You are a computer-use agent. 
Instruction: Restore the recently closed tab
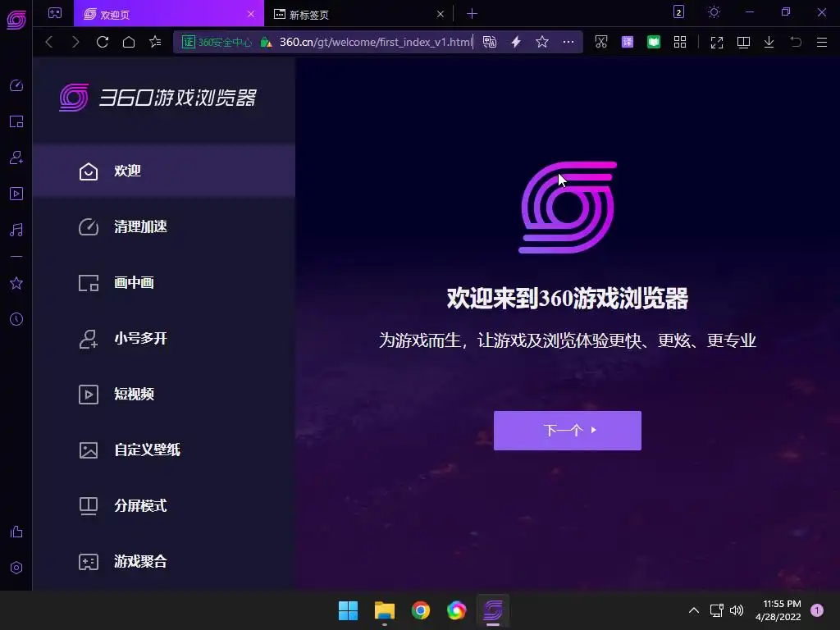[x=796, y=42]
